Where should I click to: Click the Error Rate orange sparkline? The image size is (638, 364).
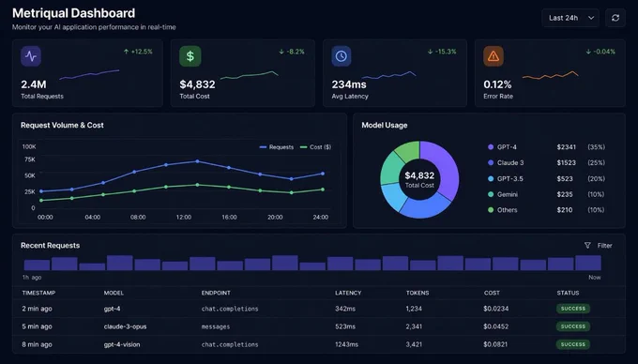pyautogui.click(x=550, y=75)
